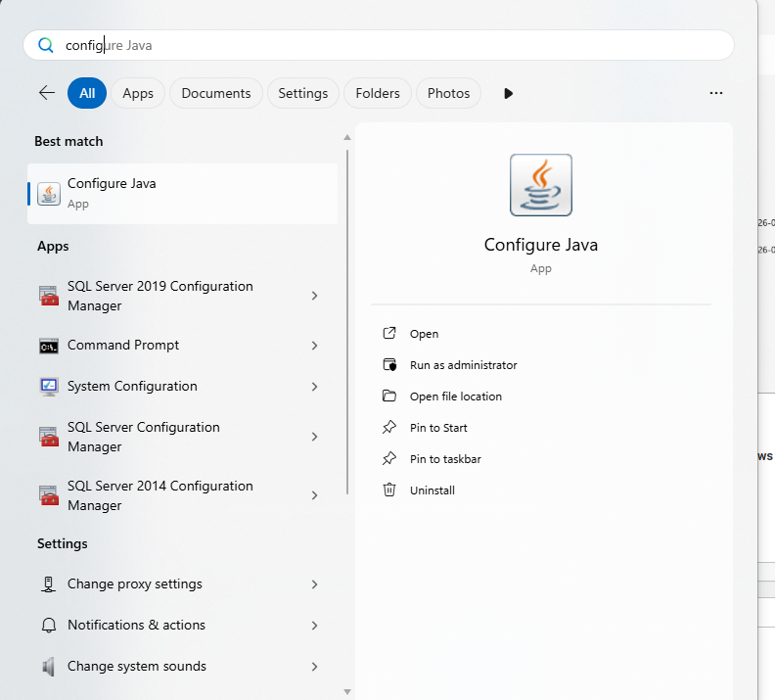This screenshot has width=775, height=700.
Task: Click the Command Prompt icon
Action: tap(49, 346)
